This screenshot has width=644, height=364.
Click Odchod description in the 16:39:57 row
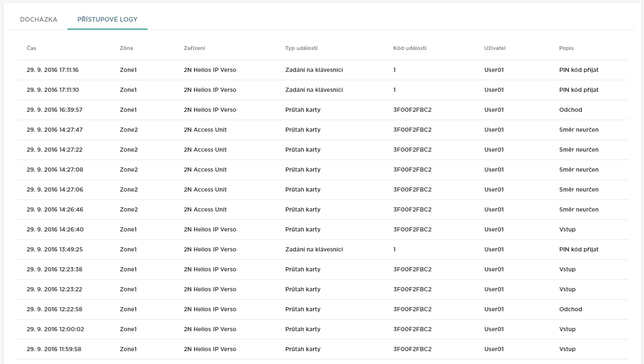pyautogui.click(x=570, y=110)
